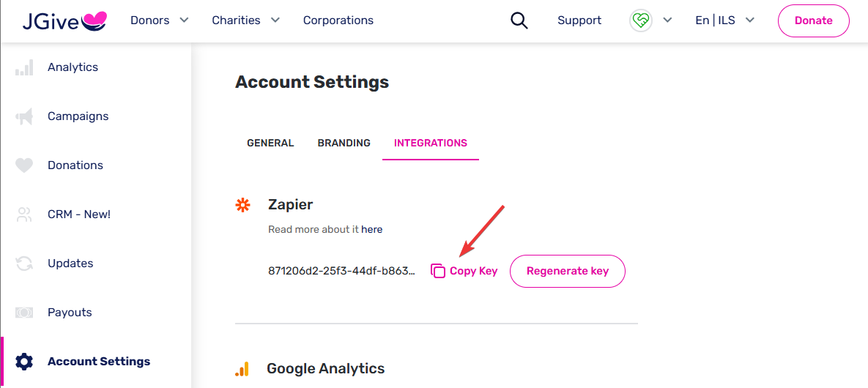The height and width of the screenshot is (388, 868).
Task: Switch to the GENERAL tab
Action: click(x=270, y=143)
